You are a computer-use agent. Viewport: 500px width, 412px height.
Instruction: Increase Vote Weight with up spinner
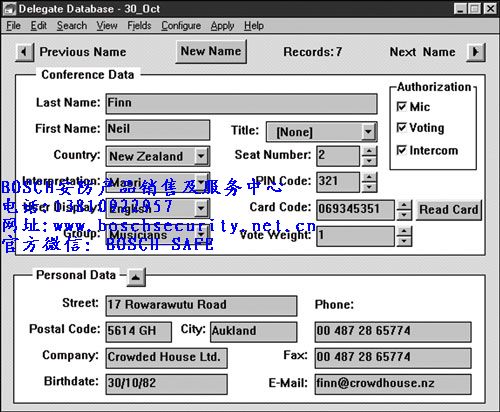pos(404,231)
